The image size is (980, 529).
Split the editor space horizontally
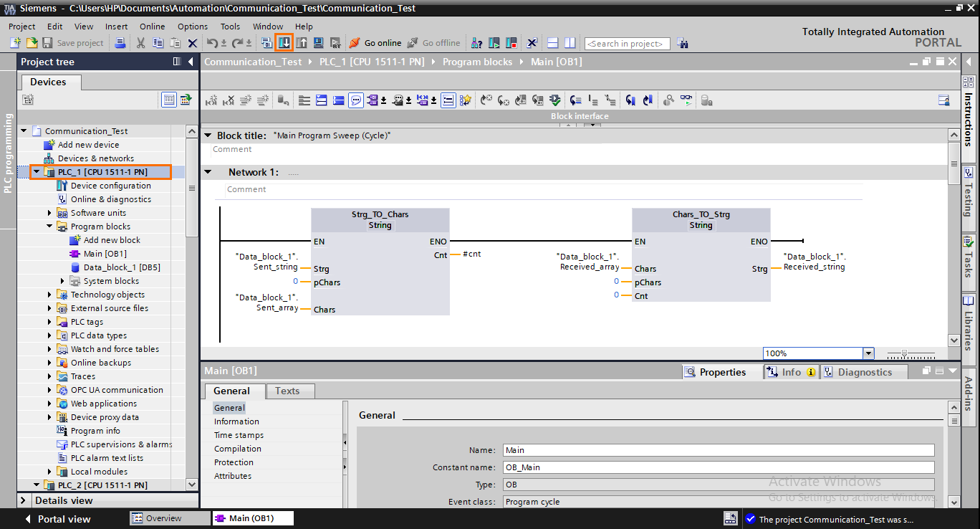pyautogui.click(x=552, y=43)
